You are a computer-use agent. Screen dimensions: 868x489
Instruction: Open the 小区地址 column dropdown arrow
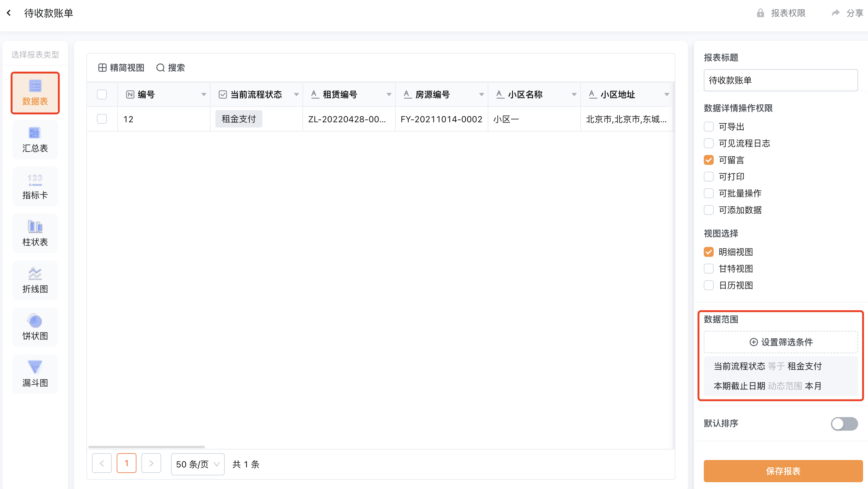666,95
